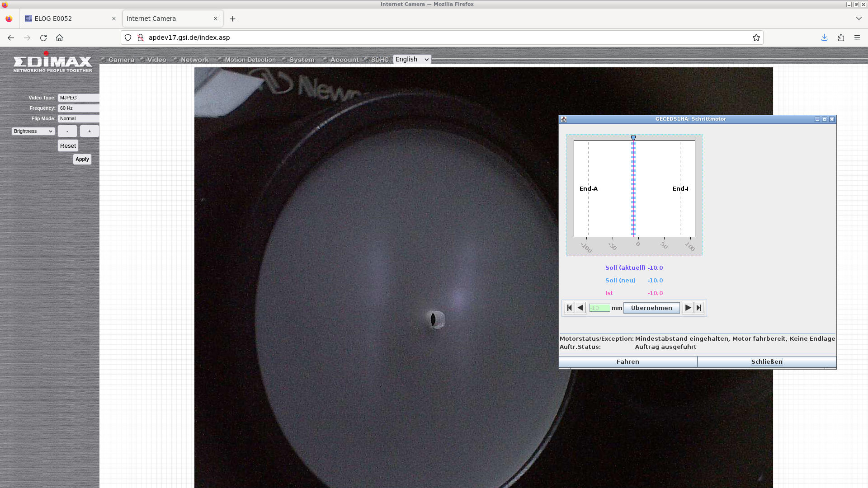
Task: Click the Soll (aktuell) value -10.0
Action: coord(655,267)
